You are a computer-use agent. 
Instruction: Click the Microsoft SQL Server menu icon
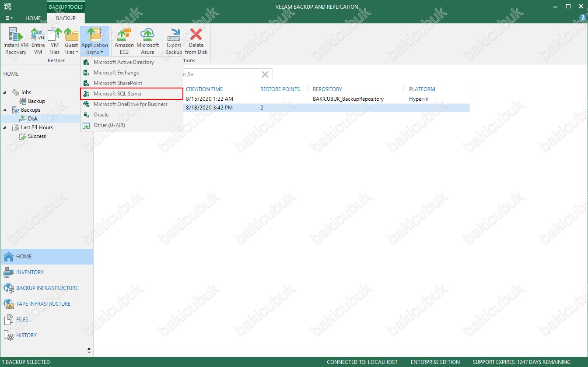[86, 94]
